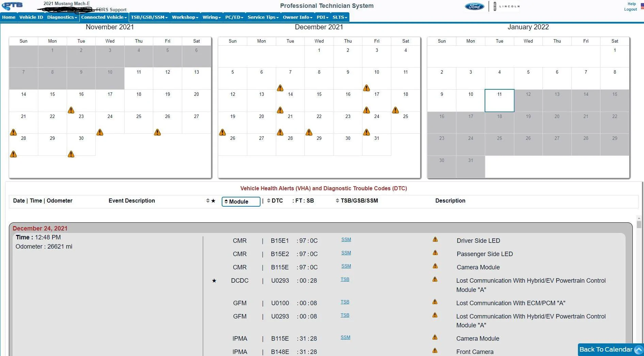Expand the TSB/GSB/SSM menu in the navigation bar
Viewport: 644px width, 356px height.
coord(150,17)
